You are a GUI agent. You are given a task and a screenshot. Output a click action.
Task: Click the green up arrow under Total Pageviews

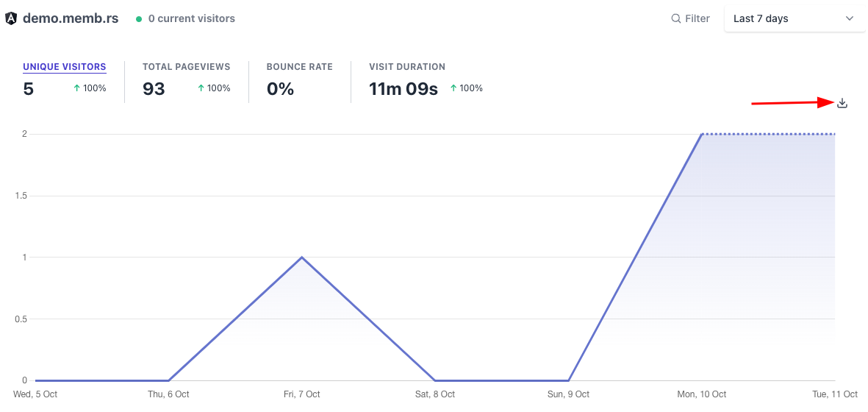pos(201,88)
